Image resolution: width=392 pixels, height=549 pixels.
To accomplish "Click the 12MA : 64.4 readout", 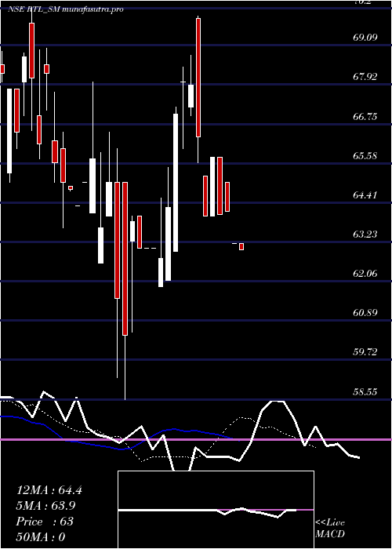I will (49, 490).
